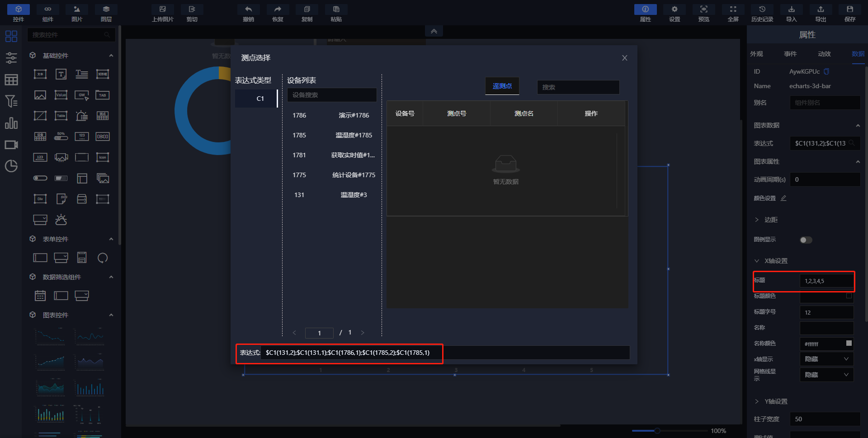Click the 表达式 input in the dialog
The width and height of the screenshot is (868, 438).
point(445,353)
